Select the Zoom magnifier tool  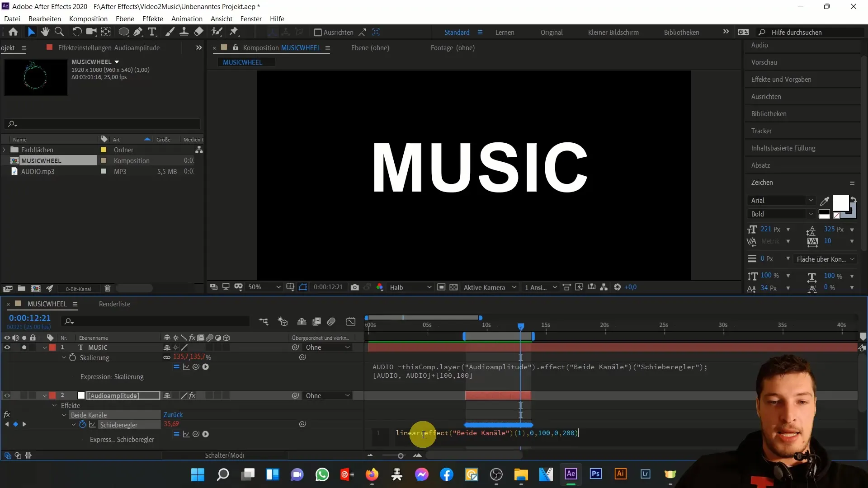(59, 32)
